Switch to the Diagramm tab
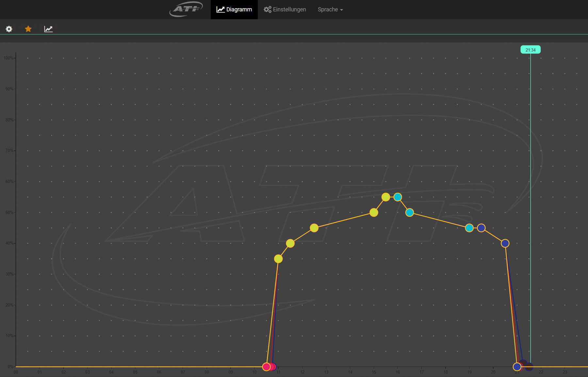Screen dimensions: 588x377 click(x=234, y=9)
